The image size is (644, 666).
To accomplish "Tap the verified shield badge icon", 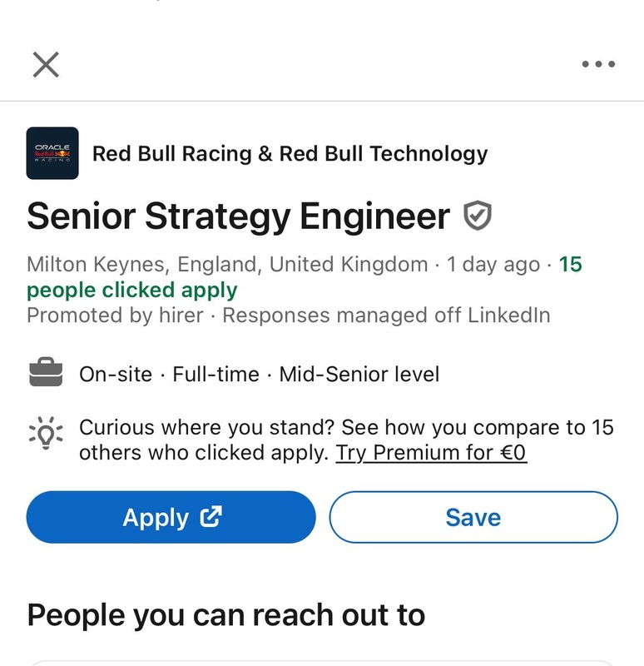I will pyautogui.click(x=477, y=216).
